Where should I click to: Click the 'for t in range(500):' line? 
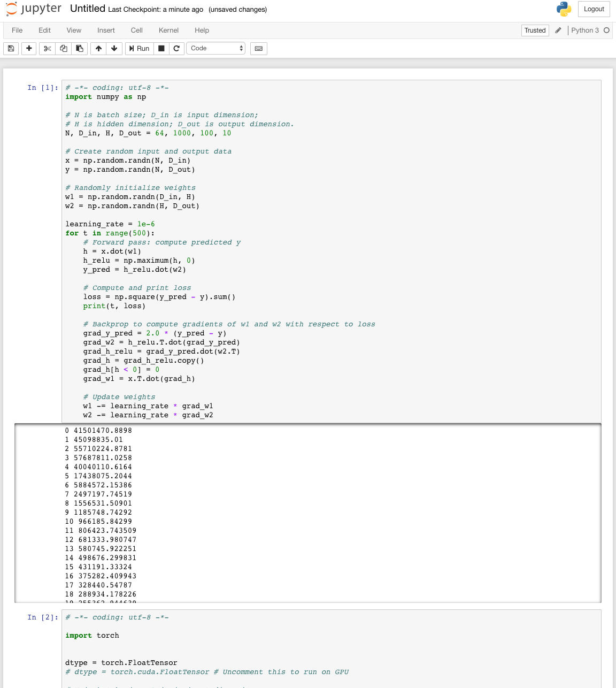click(110, 233)
